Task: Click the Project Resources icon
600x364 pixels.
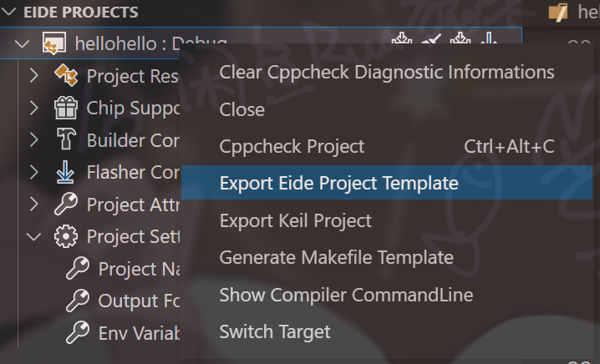Action: pyautogui.click(x=66, y=76)
